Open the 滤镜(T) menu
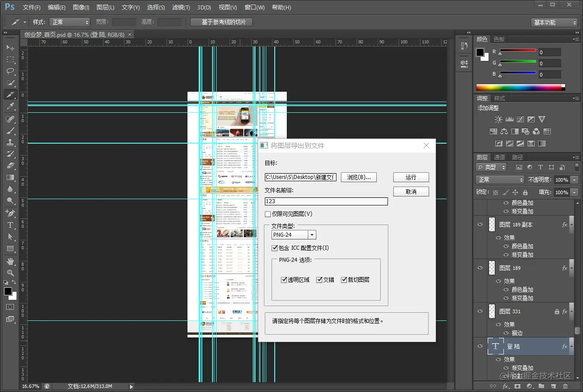 (181, 8)
